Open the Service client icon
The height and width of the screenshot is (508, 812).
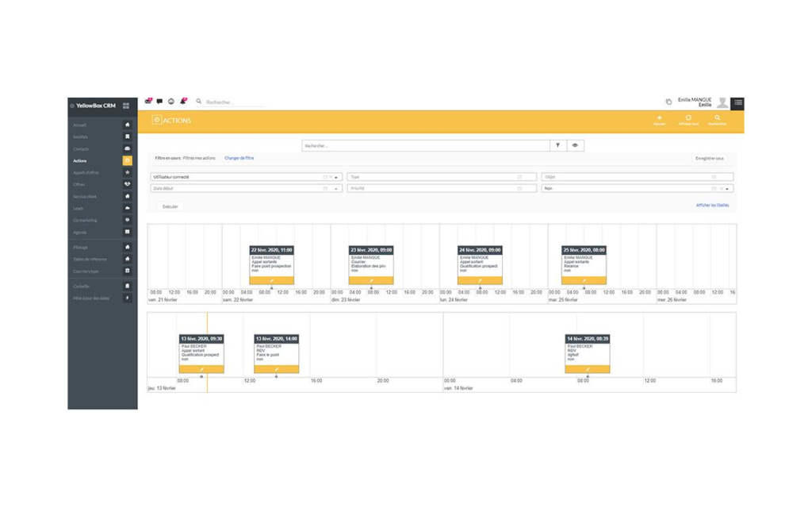(x=128, y=197)
